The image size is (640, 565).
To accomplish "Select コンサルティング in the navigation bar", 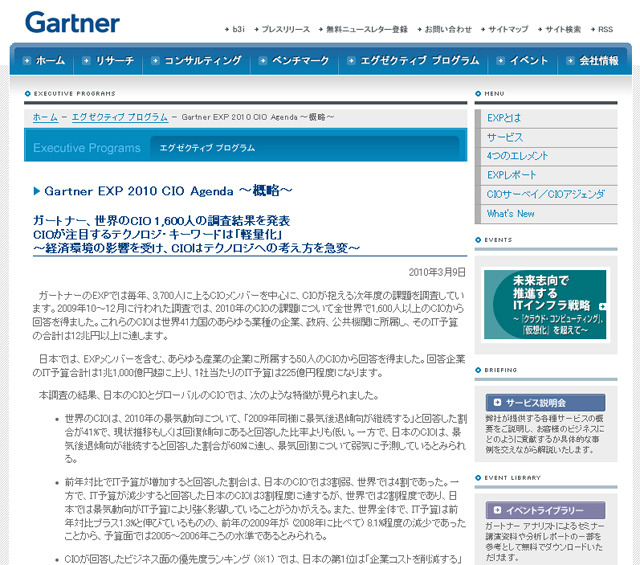I will pyautogui.click(x=203, y=60).
